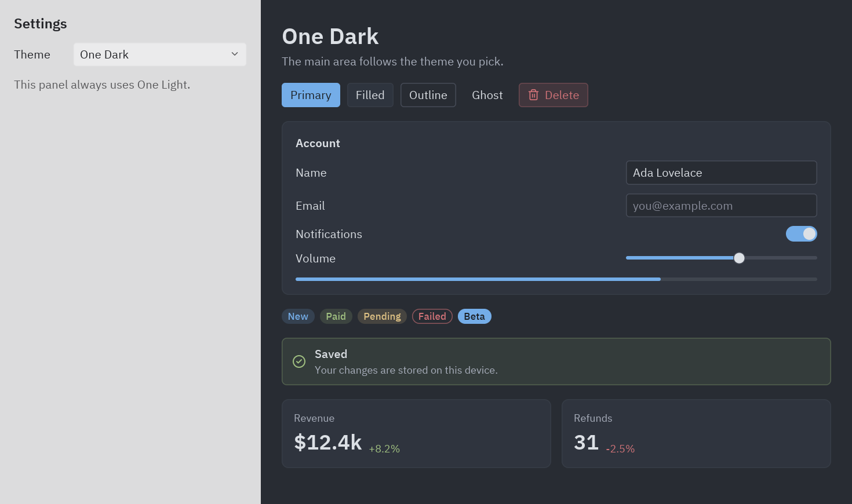Screen dimensions: 852x504
Task: Click the Settings panel heading
Action: [x=41, y=24]
